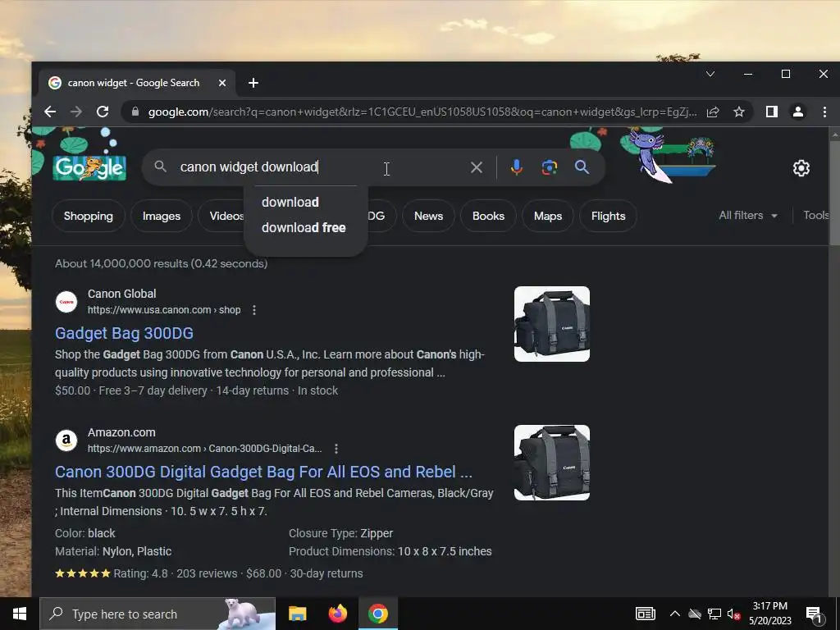
Task: Filter results by Shopping
Action: click(x=89, y=216)
